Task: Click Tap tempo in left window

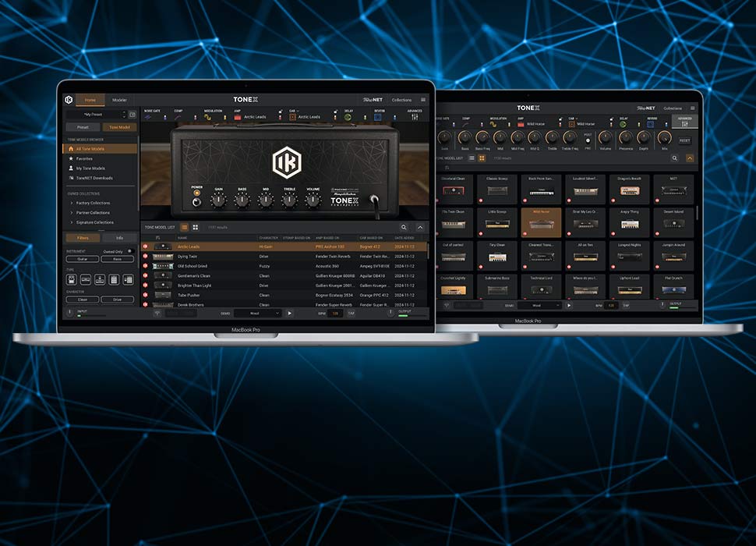Action: (x=351, y=314)
